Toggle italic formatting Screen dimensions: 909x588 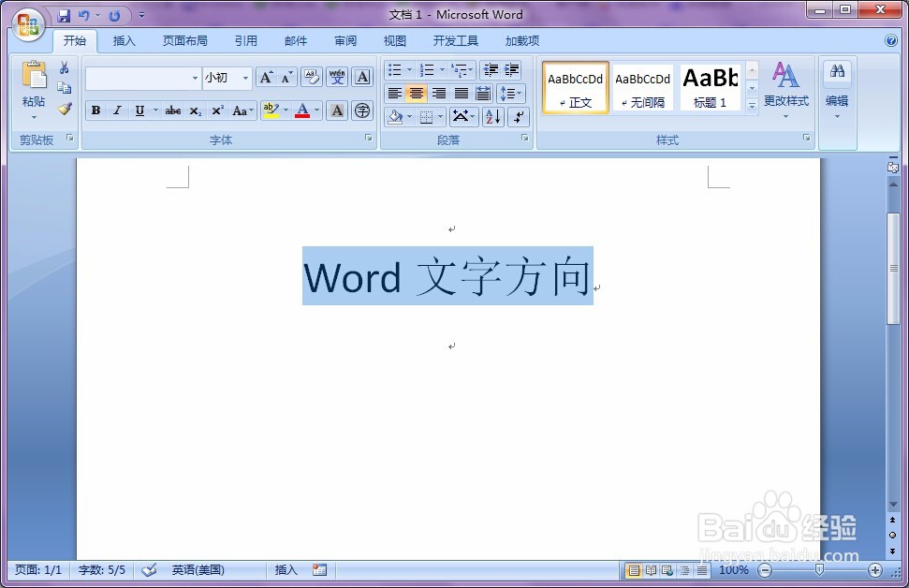click(x=117, y=110)
